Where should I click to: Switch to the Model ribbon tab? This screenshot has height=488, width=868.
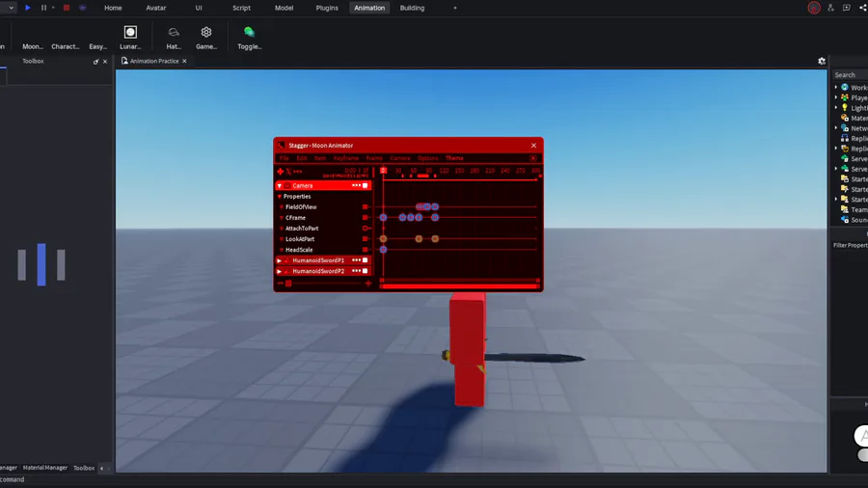284,8
